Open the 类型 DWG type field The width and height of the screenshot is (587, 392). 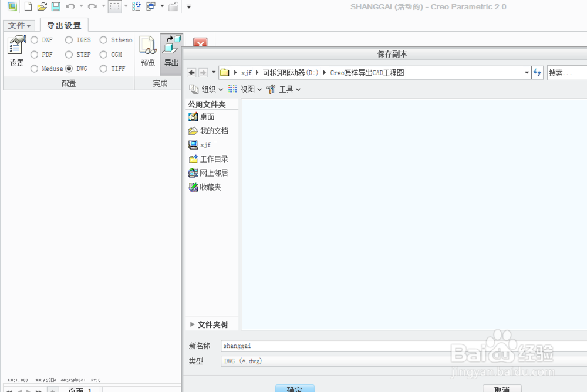click(404, 361)
